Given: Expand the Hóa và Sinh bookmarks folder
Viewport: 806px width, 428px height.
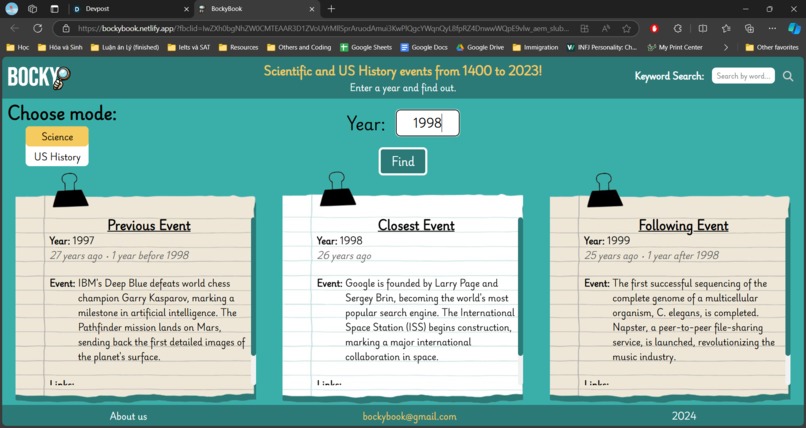Looking at the screenshot, I should coord(60,47).
